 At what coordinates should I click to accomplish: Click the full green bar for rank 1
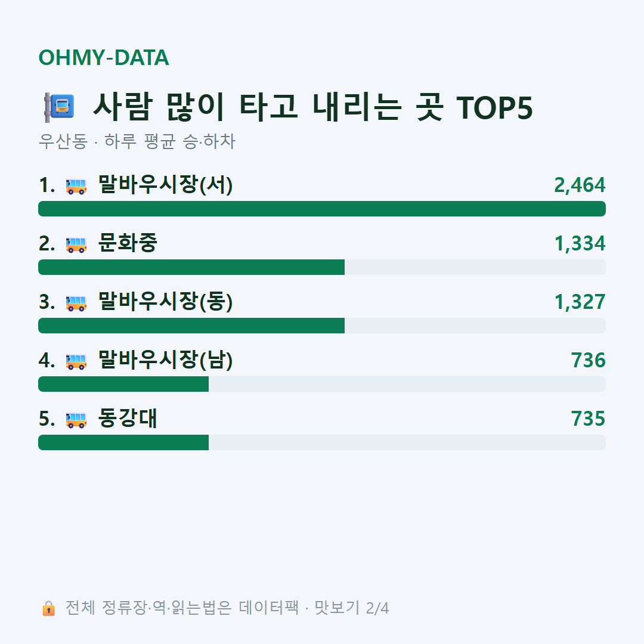(322, 209)
